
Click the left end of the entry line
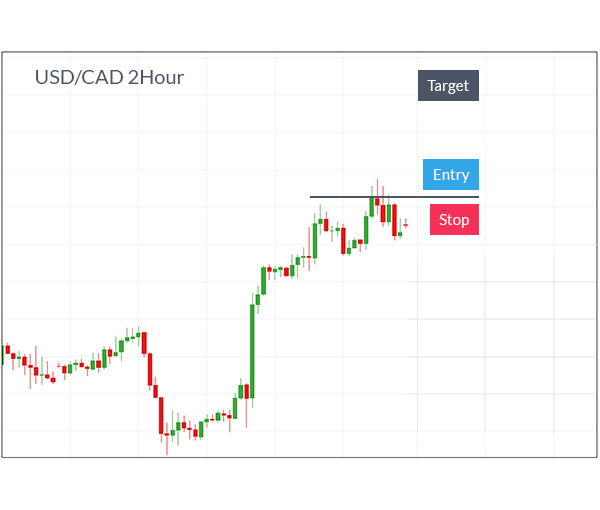click(311, 197)
